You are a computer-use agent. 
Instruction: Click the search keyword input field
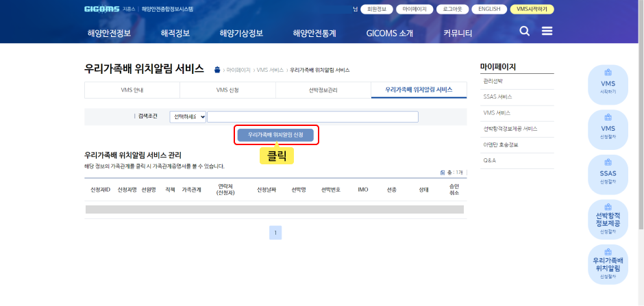click(312, 117)
